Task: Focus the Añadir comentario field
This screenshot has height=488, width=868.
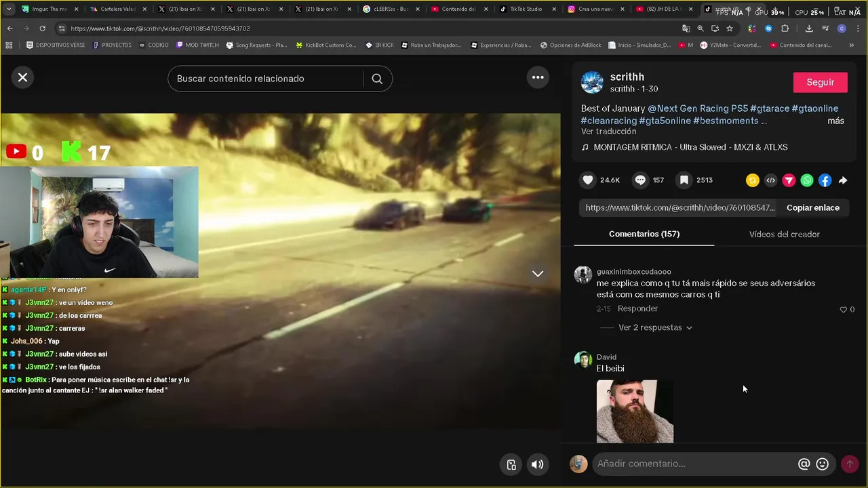Action: click(x=695, y=464)
